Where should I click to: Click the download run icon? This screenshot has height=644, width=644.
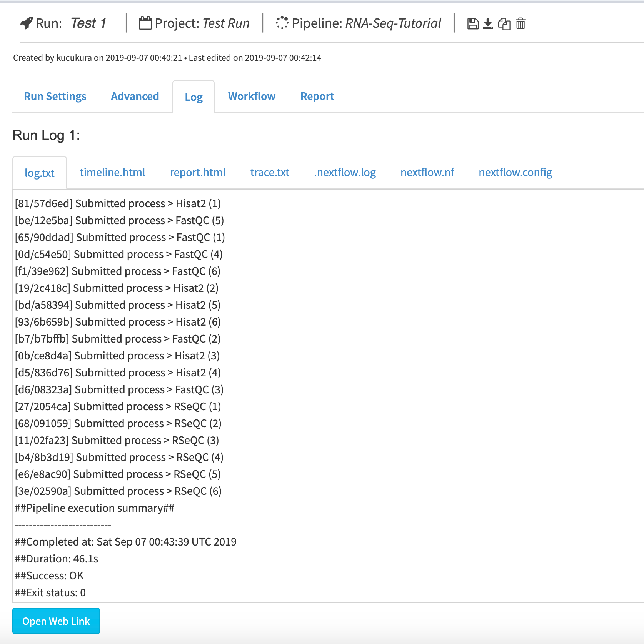click(x=488, y=24)
